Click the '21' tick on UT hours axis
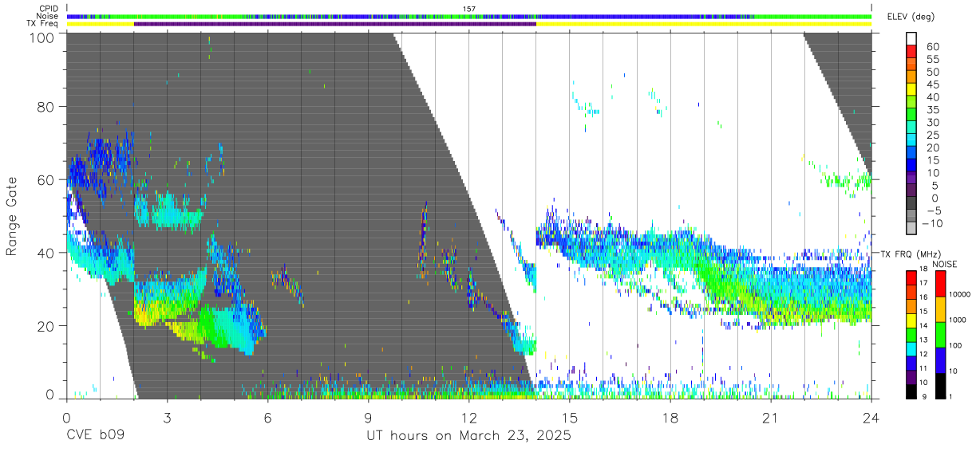This screenshot has width=980, height=452. click(x=770, y=417)
